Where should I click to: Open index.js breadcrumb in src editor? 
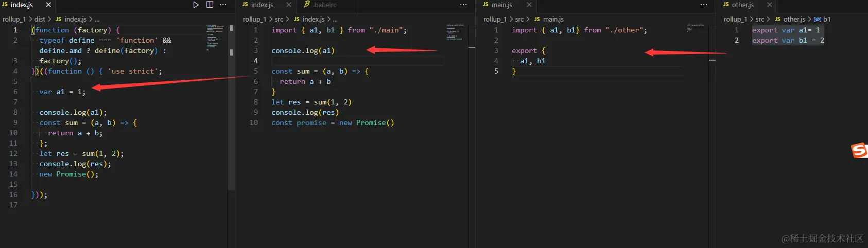(314, 19)
